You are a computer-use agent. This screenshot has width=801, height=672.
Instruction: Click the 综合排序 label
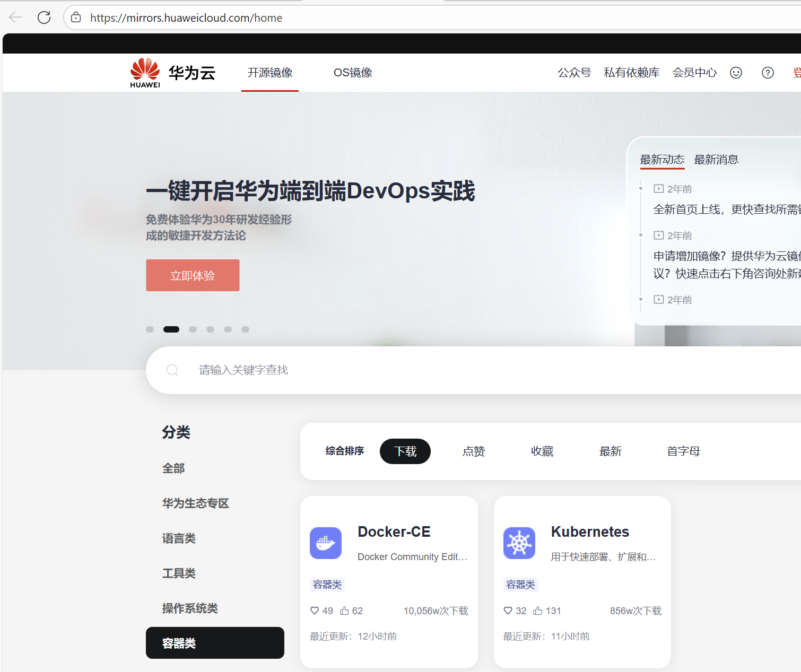(345, 451)
